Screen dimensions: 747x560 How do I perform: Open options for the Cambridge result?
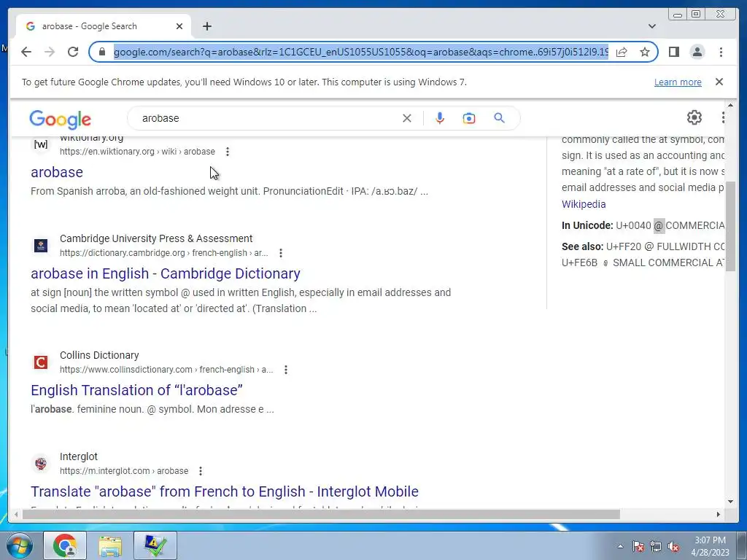coord(281,253)
